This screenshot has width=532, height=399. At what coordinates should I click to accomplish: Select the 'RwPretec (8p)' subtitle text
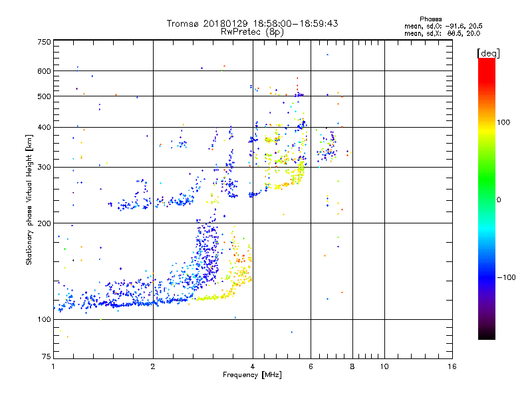coord(252,32)
